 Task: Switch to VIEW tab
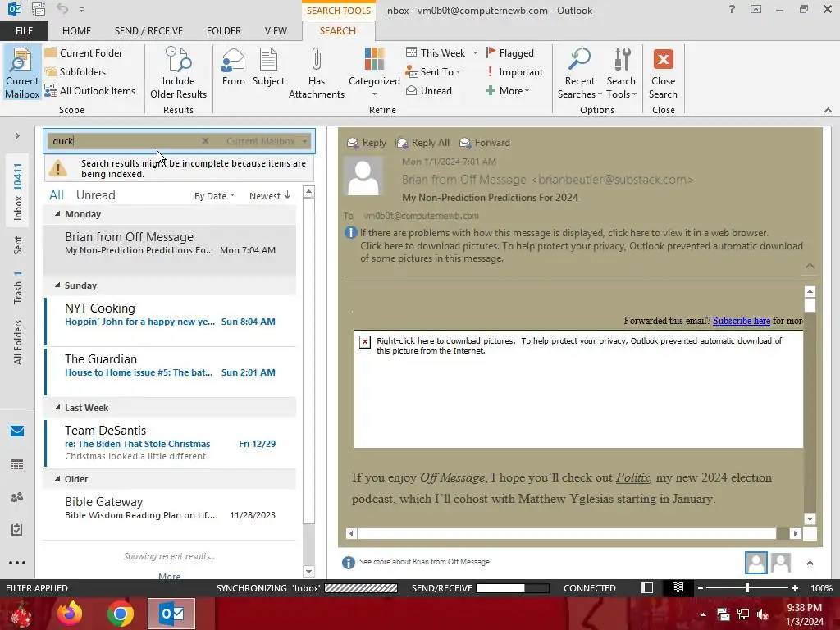pos(276,30)
